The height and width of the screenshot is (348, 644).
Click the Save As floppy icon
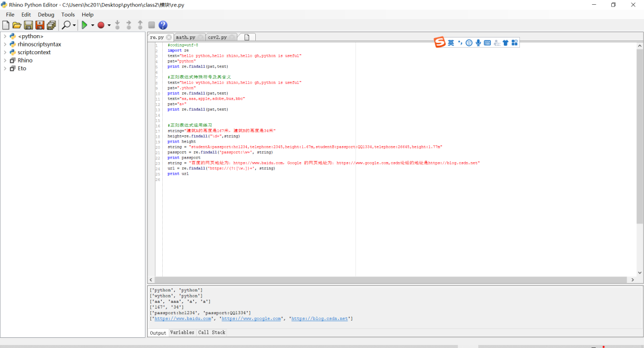[40, 25]
